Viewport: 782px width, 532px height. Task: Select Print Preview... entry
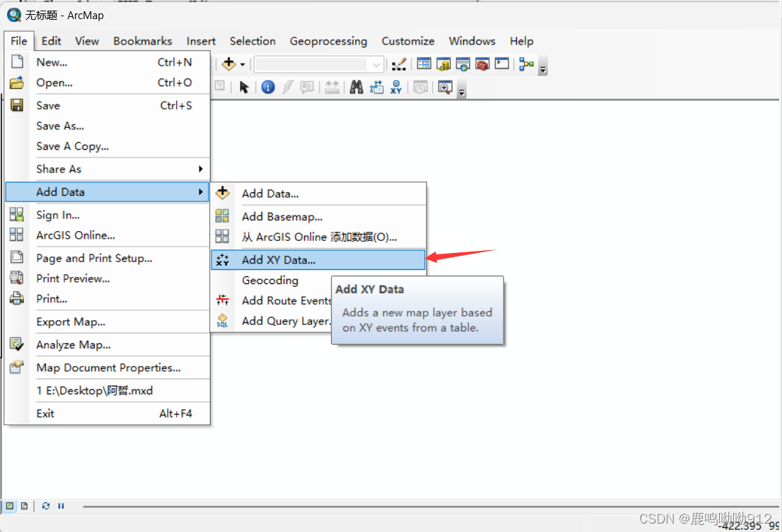[107, 278]
